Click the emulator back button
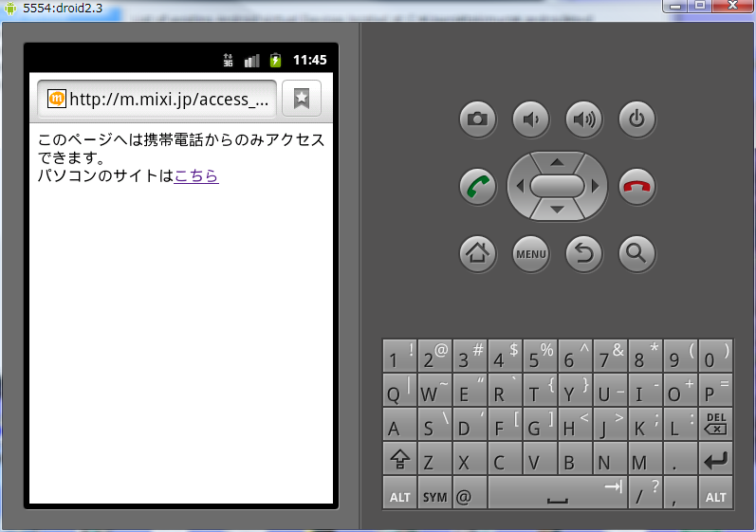 (x=583, y=253)
